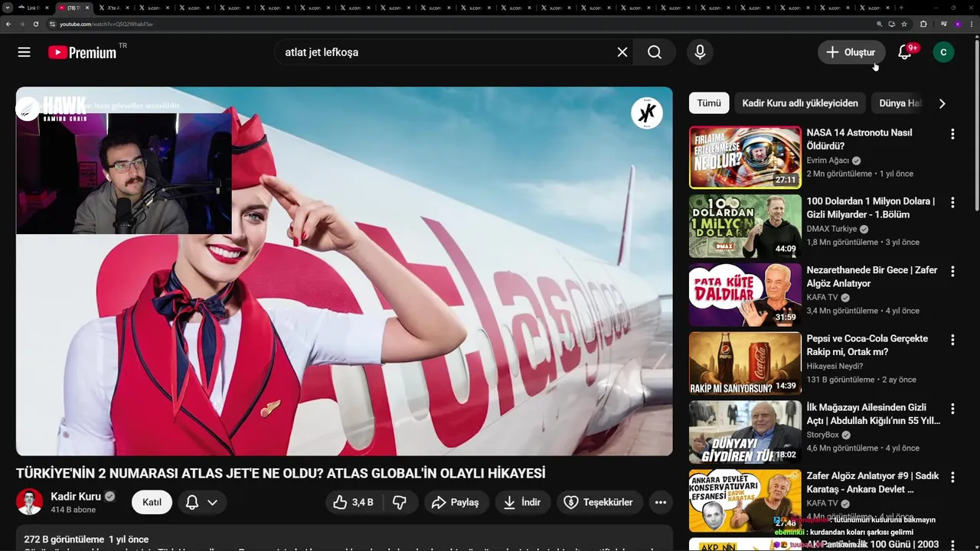Dislike the video
This screenshot has width=980, height=551.
(x=400, y=502)
